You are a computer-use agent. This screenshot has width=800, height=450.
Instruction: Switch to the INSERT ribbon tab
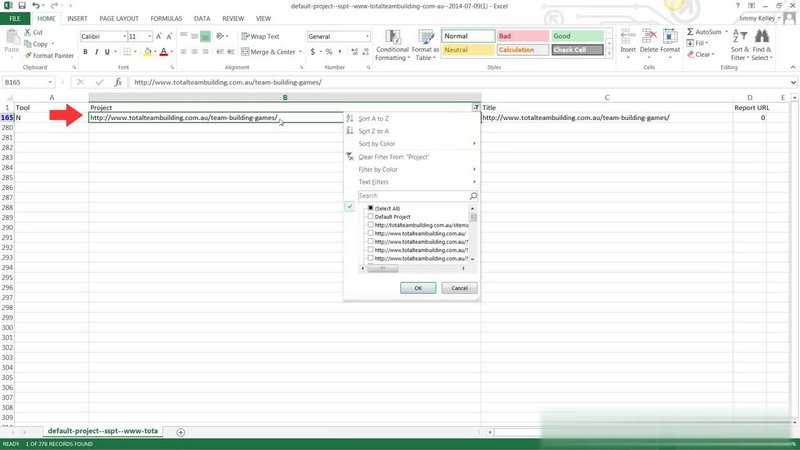pyautogui.click(x=77, y=18)
